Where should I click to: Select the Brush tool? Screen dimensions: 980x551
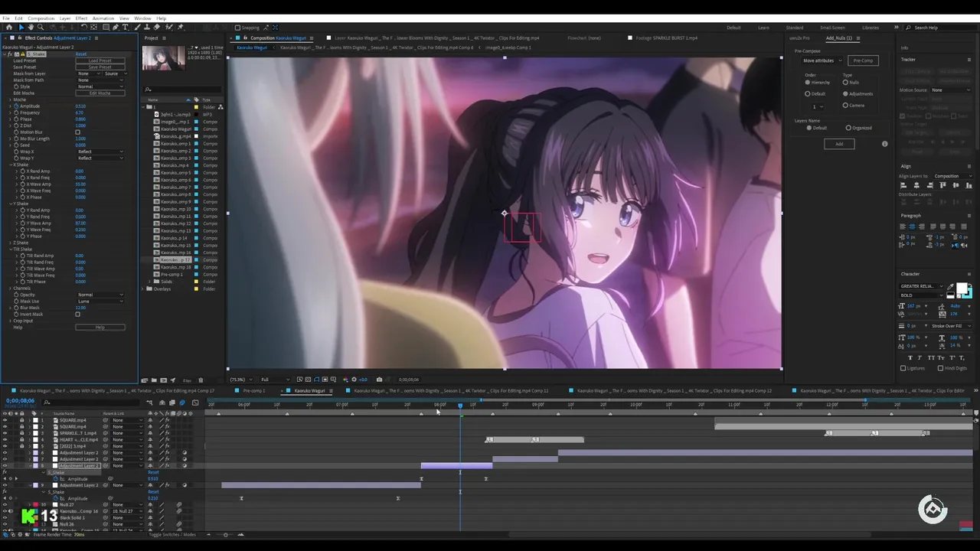137,27
